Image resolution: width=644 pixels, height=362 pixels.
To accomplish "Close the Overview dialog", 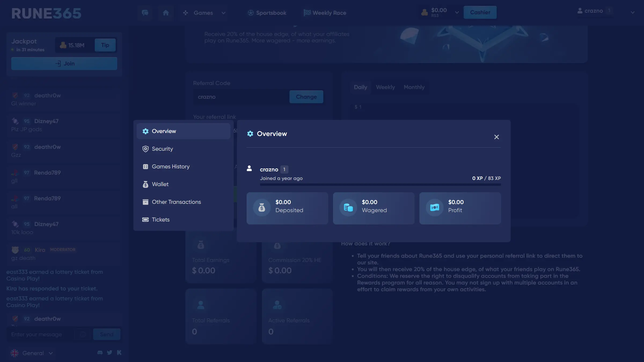I will 496,137.
